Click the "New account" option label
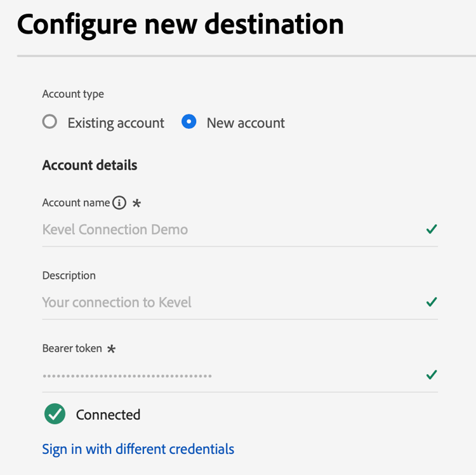The height and width of the screenshot is (475, 476). click(x=246, y=123)
